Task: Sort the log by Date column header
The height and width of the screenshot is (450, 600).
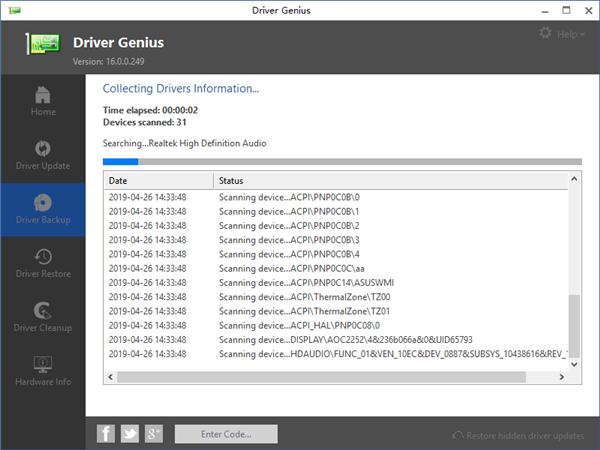Action: point(158,180)
